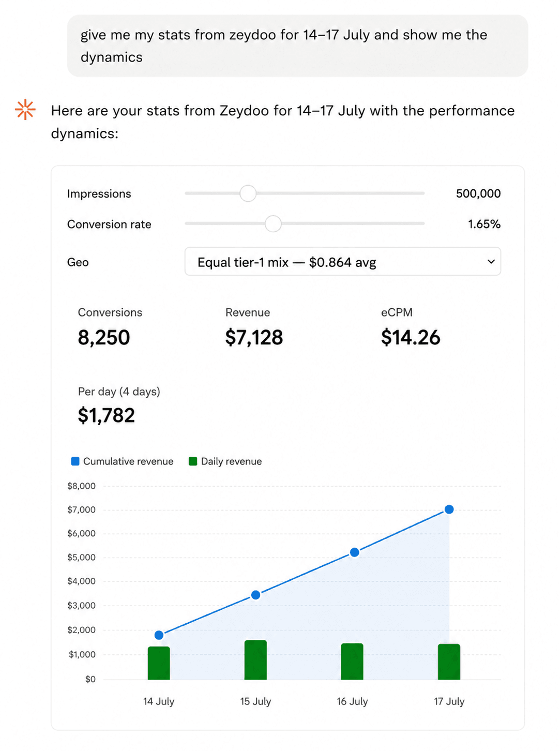Click the 15 July green daily bar
The image size is (560, 751).
click(x=255, y=660)
